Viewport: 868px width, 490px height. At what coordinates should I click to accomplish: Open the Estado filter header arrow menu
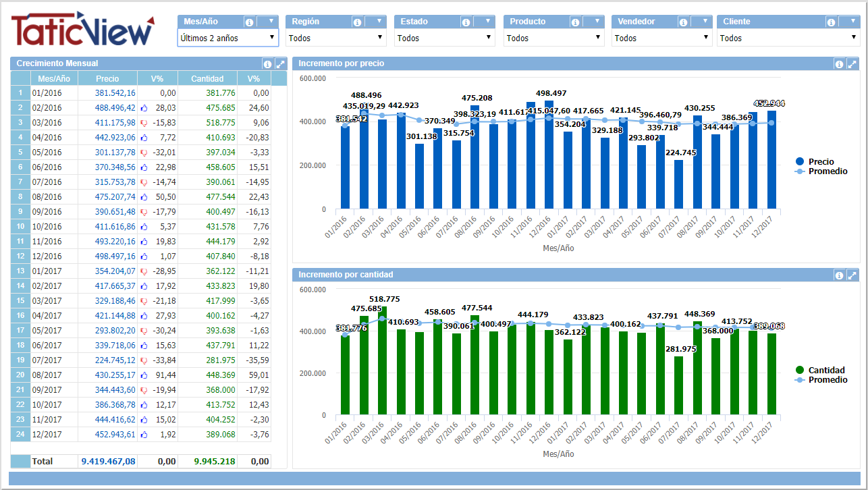[487, 22]
